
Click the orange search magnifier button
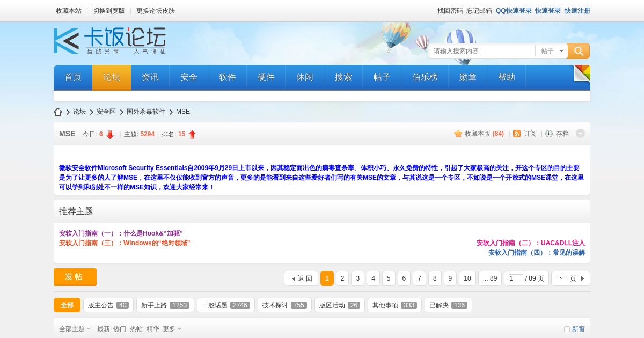tap(579, 51)
